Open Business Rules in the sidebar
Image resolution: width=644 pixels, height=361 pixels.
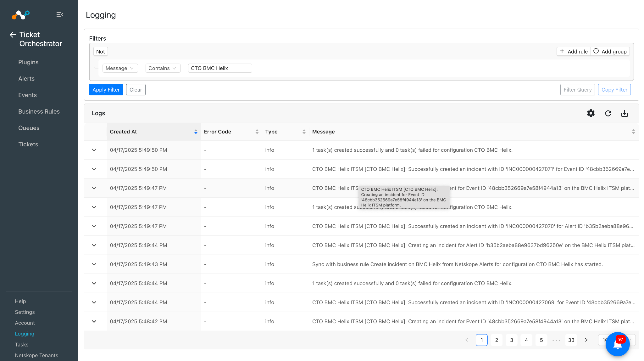tap(39, 111)
